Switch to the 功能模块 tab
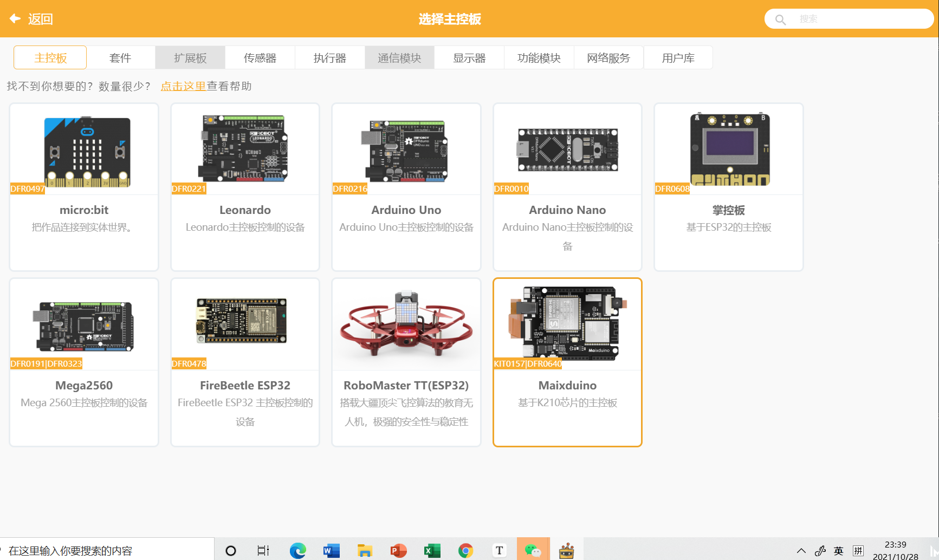 point(539,57)
